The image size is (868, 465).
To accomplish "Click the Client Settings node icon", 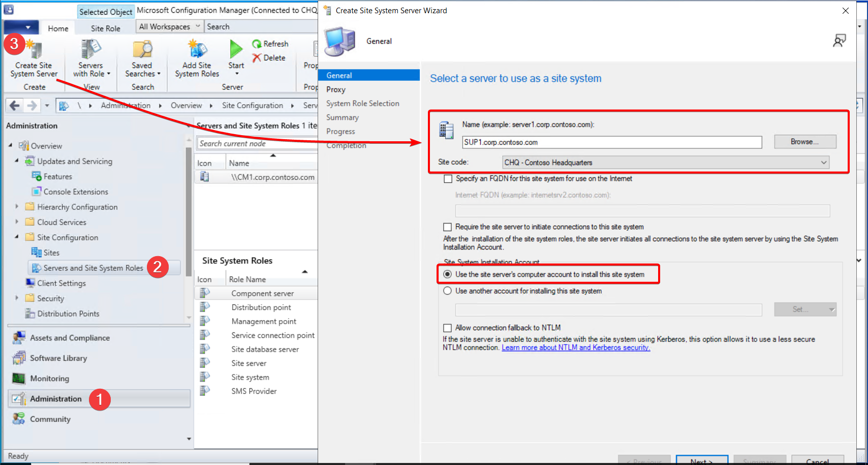I will (x=30, y=283).
